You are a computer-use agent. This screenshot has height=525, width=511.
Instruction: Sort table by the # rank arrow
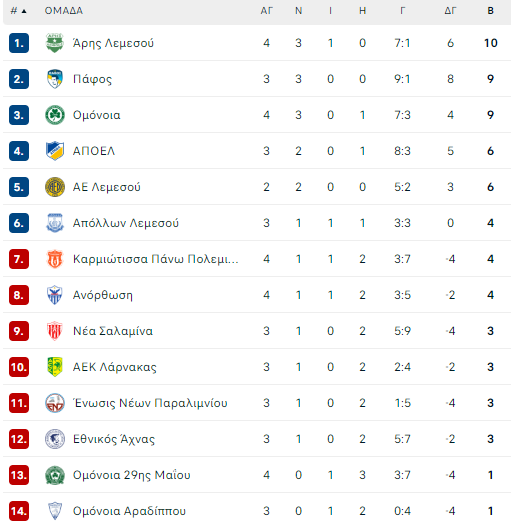coord(19,11)
